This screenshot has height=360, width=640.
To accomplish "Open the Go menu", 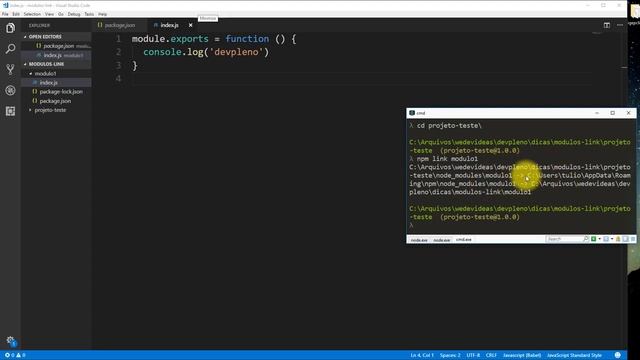I will click(x=60, y=14).
